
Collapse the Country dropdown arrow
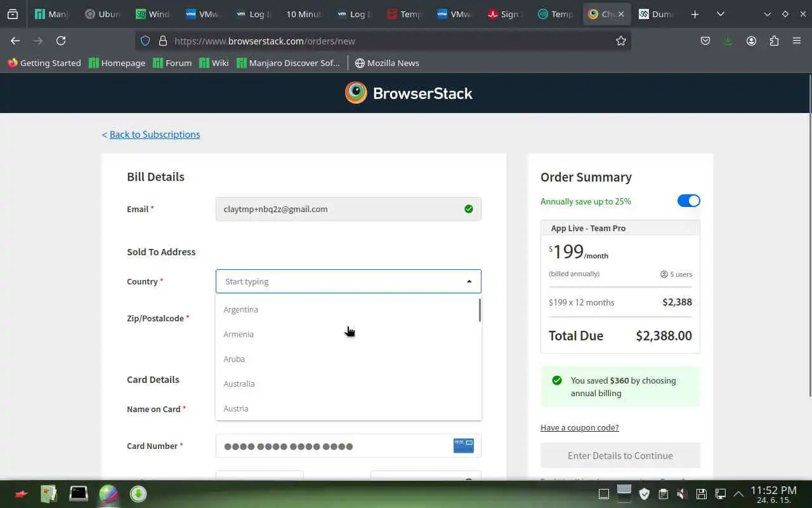(469, 281)
